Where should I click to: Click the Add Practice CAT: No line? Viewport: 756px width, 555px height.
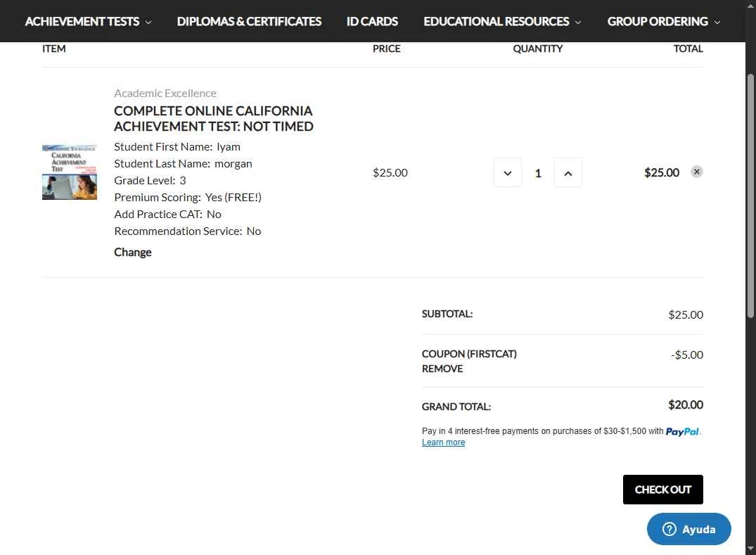167,214
